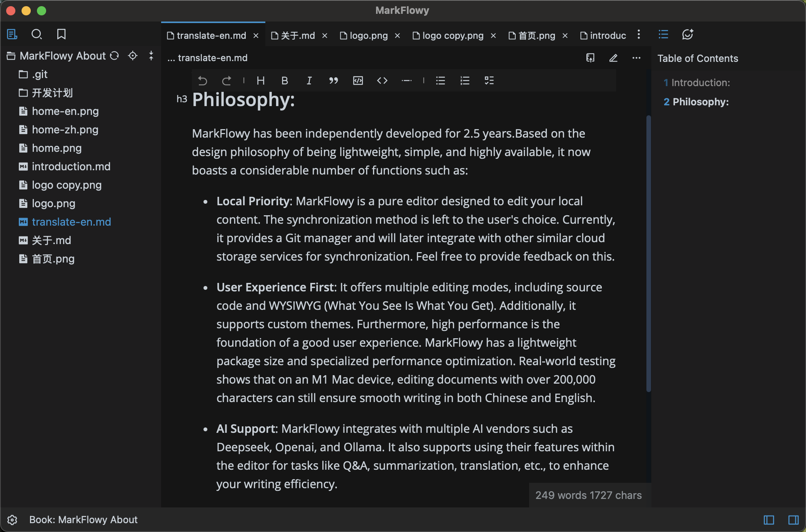Insert a code block from toolbar
The width and height of the screenshot is (806, 532).
point(358,81)
